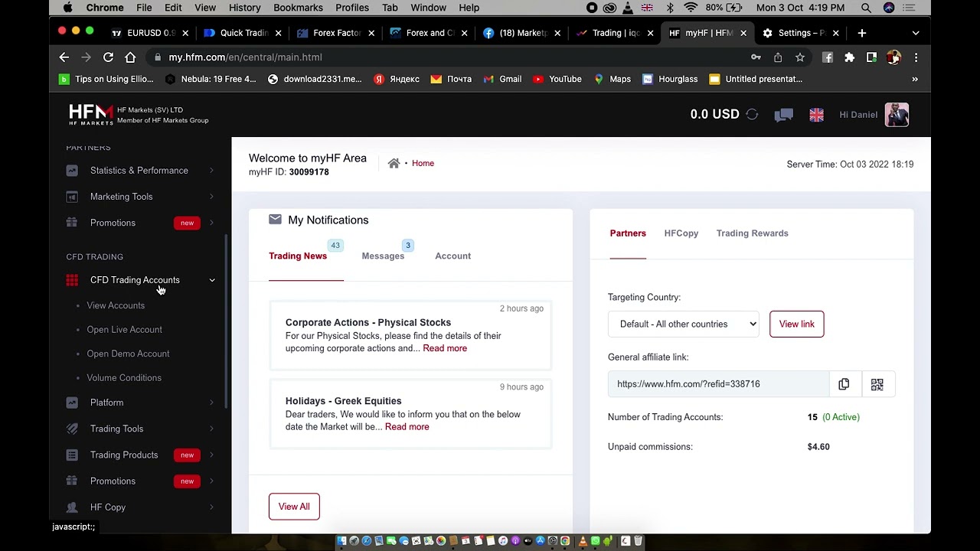This screenshot has width=980, height=551.
Task: Go back to previous page
Action: tap(64, 57)
